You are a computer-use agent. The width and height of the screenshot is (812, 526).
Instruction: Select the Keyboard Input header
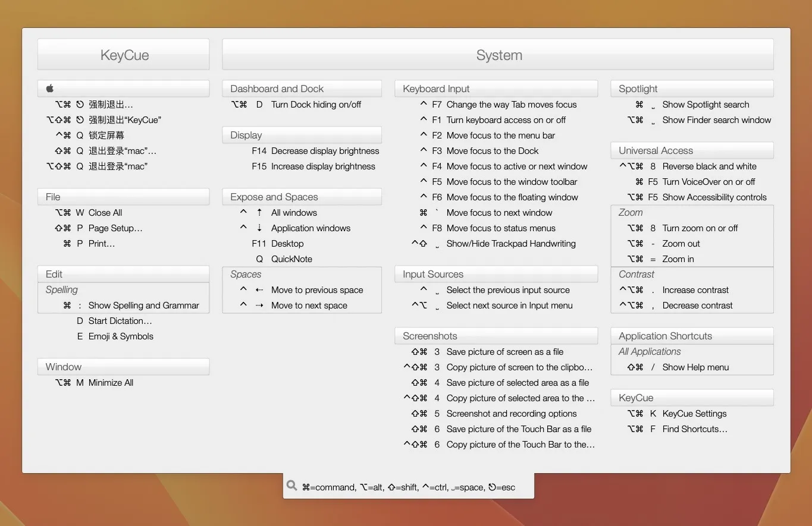point(496,89)
